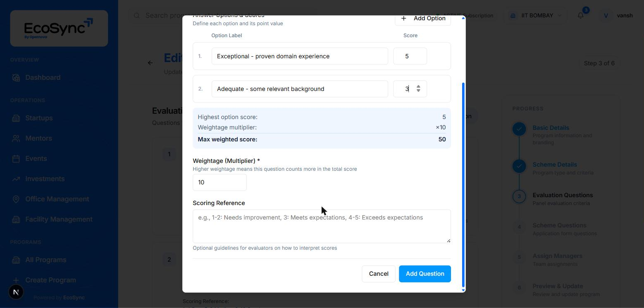The height and width of the screenshot is (308, 644).
Task: Decrease option 2 score with down arrow
Action: pyautogui.click(x=418, y=91)
